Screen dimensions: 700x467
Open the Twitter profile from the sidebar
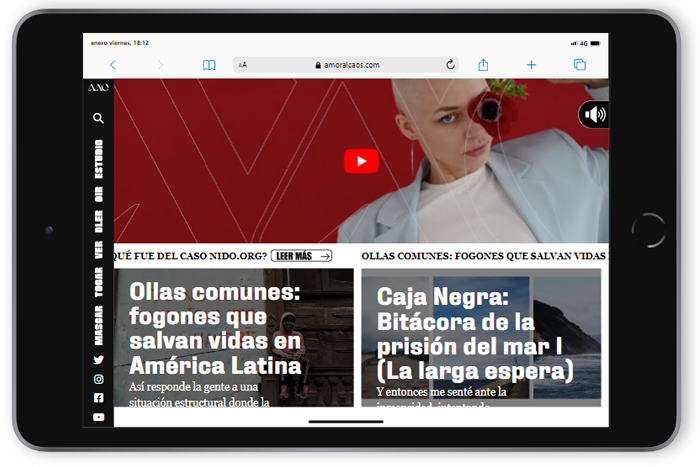click(x=98, y=360)
